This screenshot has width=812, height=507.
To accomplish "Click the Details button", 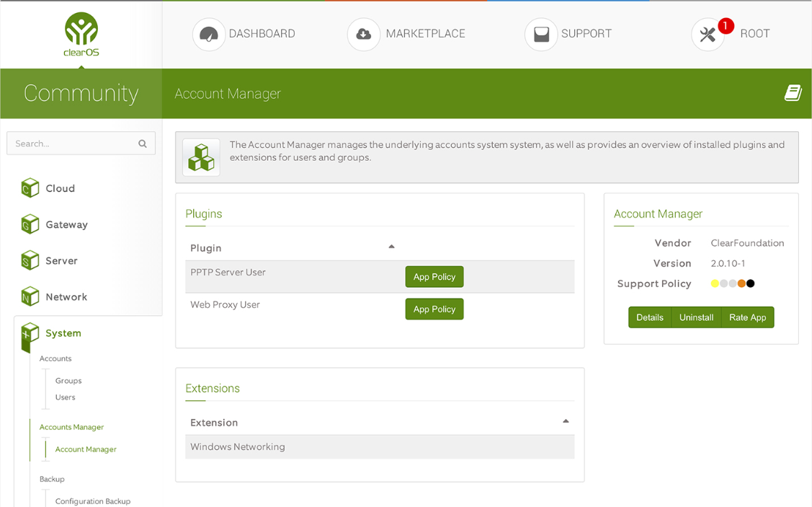I will 650,317.
